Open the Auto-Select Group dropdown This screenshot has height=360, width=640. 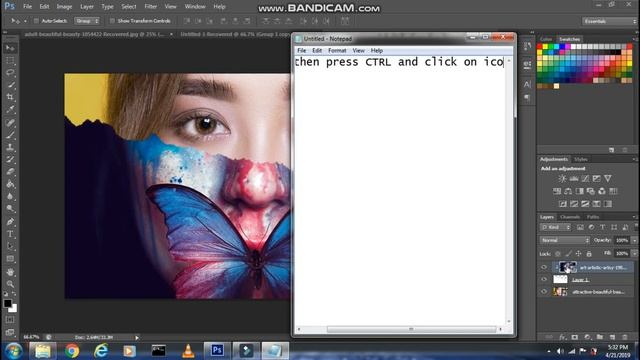pyautogui.click(x=87, y=21)
